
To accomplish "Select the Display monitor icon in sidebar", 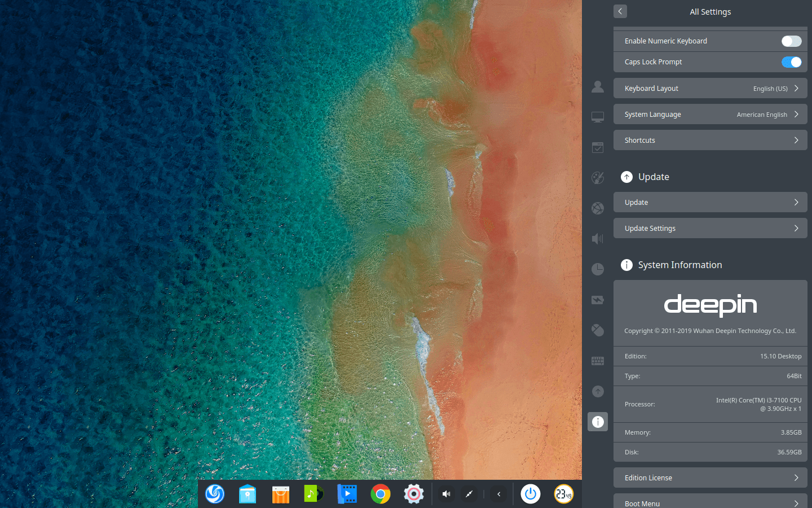I will tap(598, 117).
